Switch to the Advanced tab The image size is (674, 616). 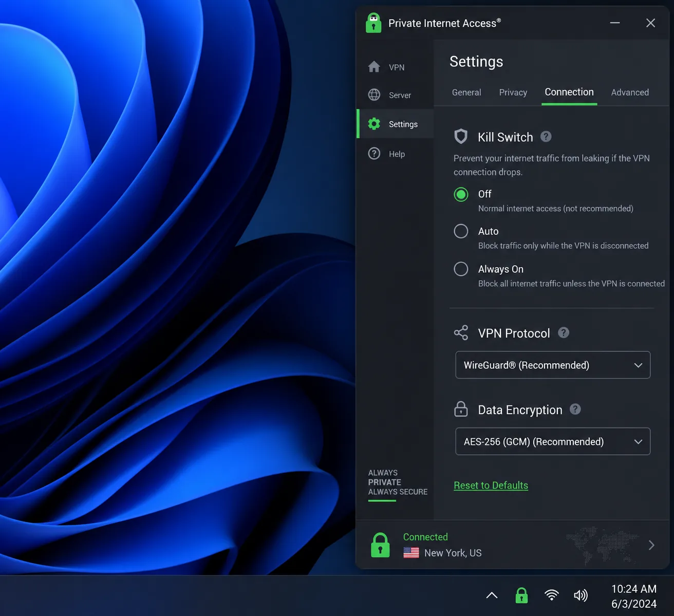630,92
